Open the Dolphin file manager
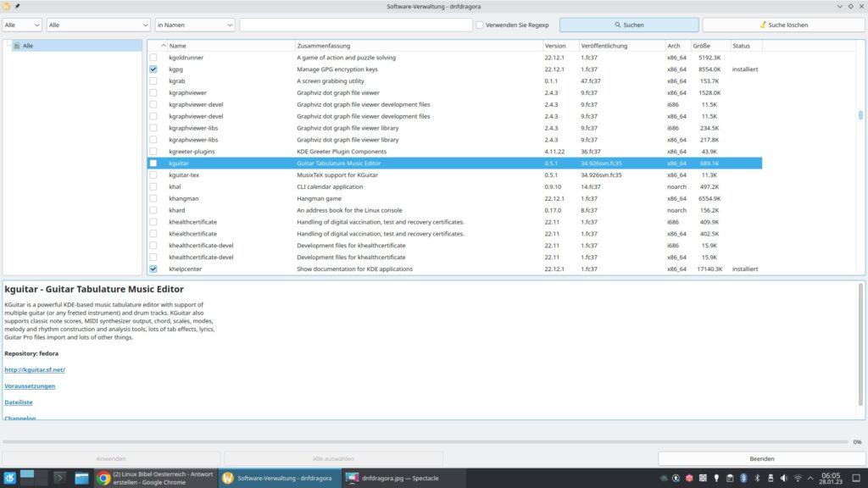 click(x=81, y=478)
